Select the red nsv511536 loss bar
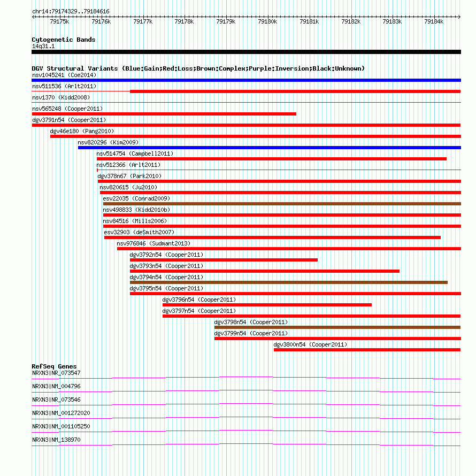The image size is (476, 476). pyautogui.click(x=295, y=91)
